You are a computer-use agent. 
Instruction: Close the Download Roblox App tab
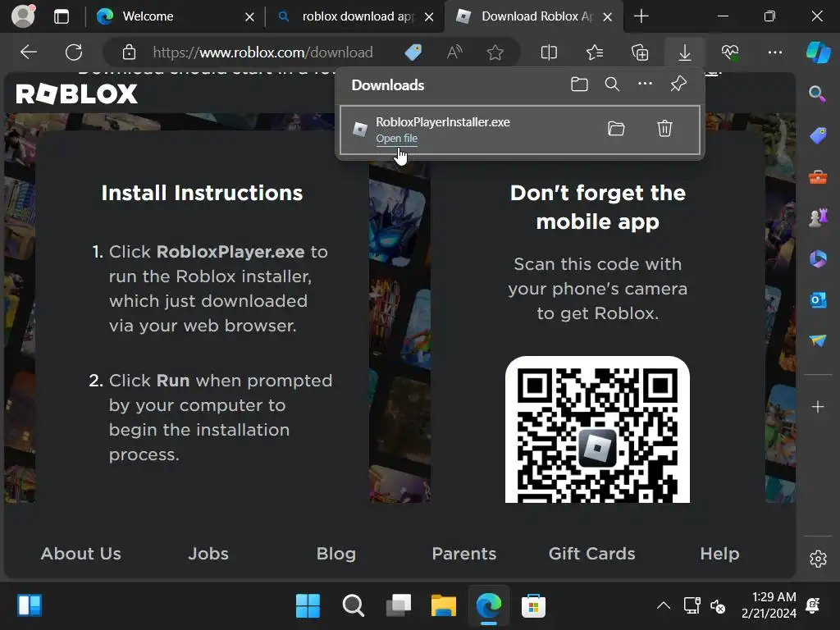pos(608,17)
